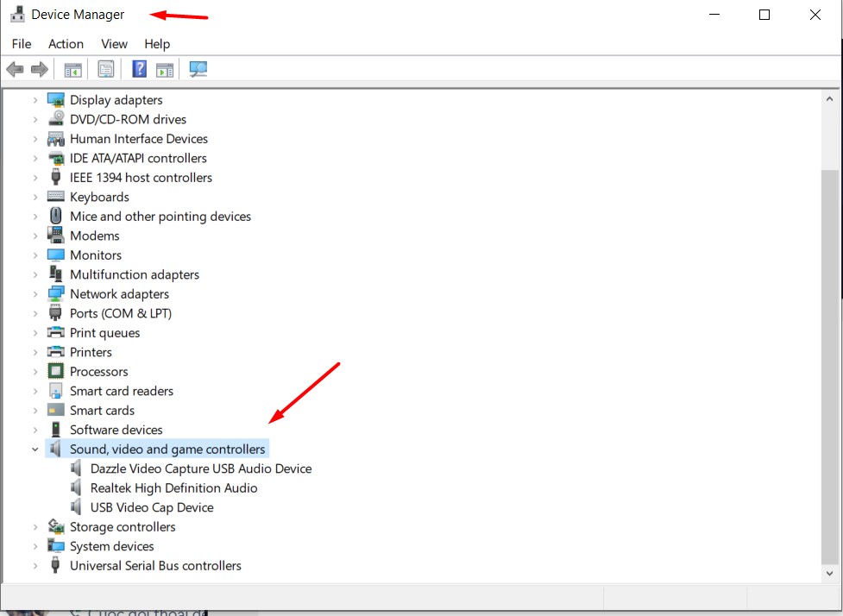Select Realtek High Definition Audio device

pyautogui.click(x=173, y=488)
